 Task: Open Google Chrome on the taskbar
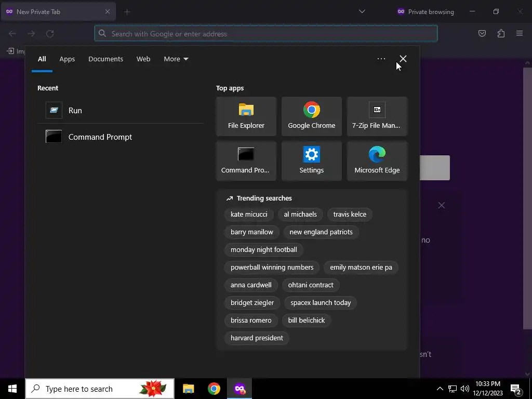pyautogui.click(x=214, y=389)
